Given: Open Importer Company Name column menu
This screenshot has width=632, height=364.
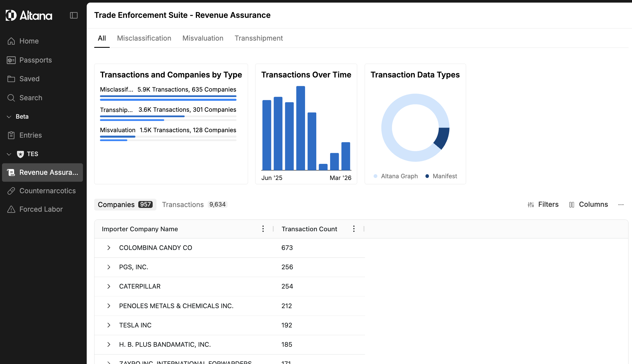Looking at the screenshot, I should click(x=263, y=229).
